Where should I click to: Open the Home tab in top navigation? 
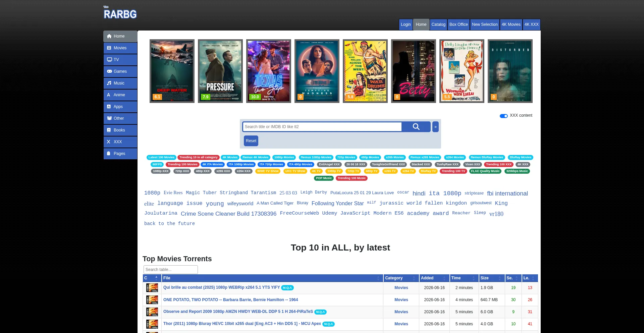coord(421,24)
